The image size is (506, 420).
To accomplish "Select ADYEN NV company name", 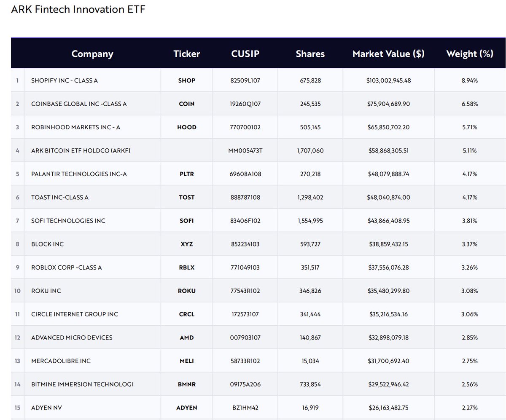I will click(47, 408).
